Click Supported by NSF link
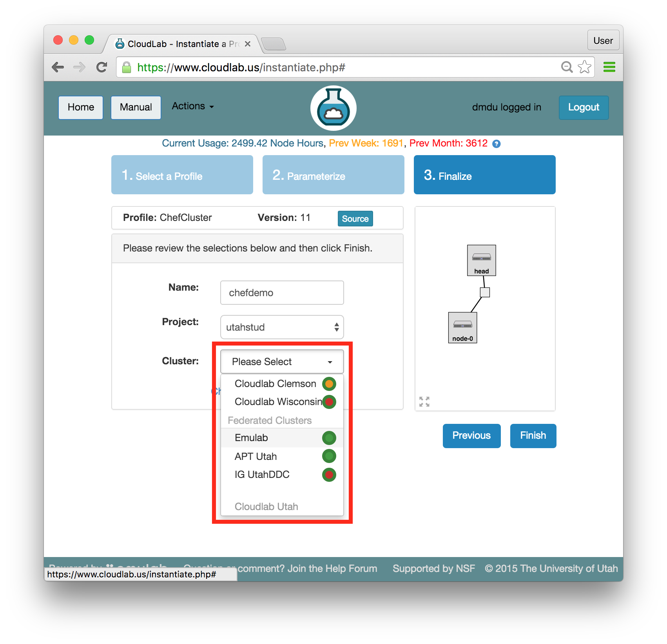667x644 pixels. [434, 568]
